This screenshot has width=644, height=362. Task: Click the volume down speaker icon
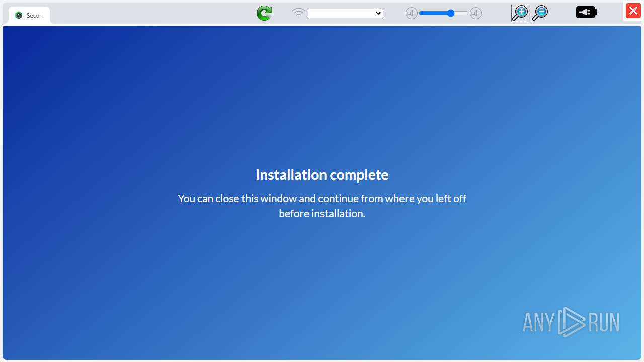[x=412, y=14]
